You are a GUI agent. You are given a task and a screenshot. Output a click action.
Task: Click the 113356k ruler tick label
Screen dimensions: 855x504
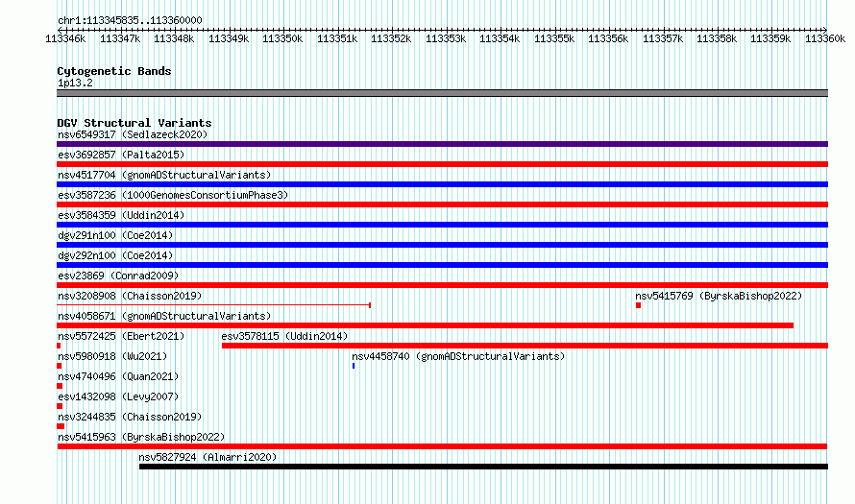click(x=608, y=38)
